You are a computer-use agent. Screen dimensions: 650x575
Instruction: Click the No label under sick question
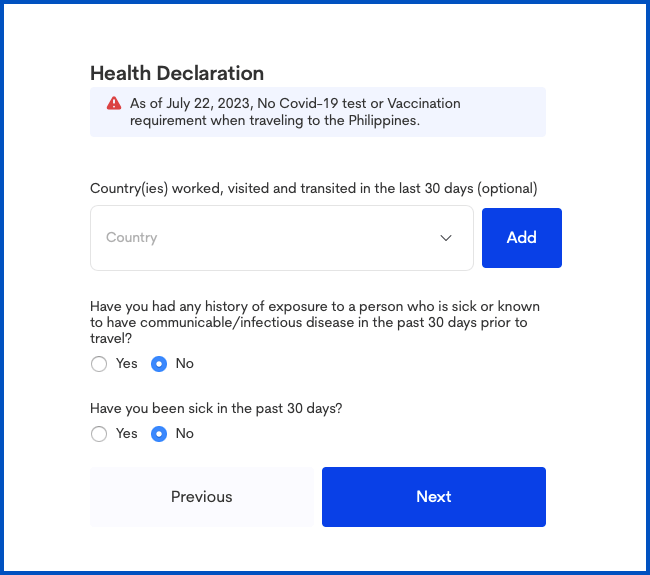coord(184,433)
